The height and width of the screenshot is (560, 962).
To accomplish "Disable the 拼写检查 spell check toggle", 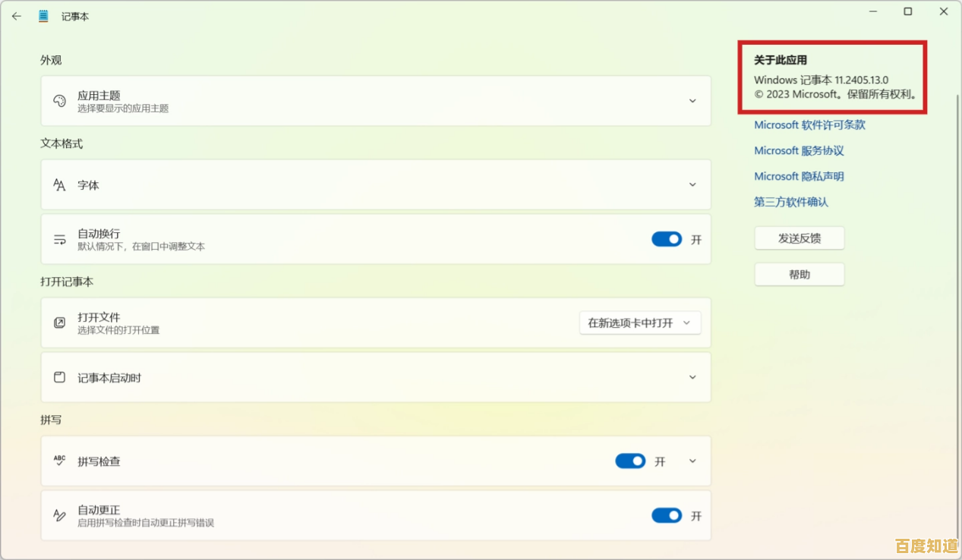I will point(630,461).
